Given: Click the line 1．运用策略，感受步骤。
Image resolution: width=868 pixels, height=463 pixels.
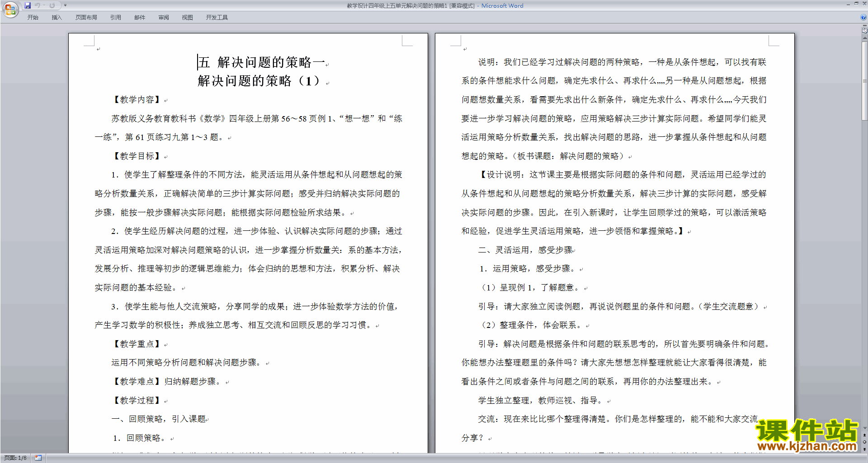Looking at the screenshot, I should (x=529, y=269).
